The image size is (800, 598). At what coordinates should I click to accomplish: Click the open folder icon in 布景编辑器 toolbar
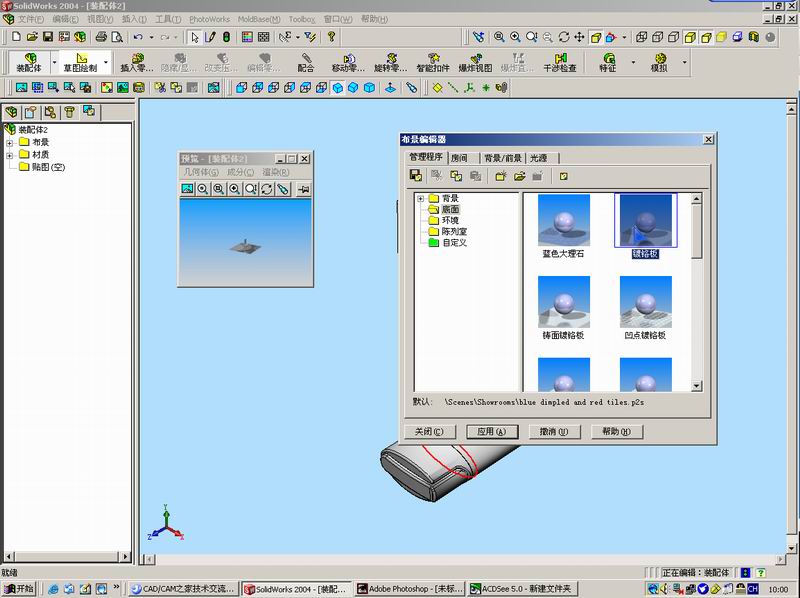[519, 176]
